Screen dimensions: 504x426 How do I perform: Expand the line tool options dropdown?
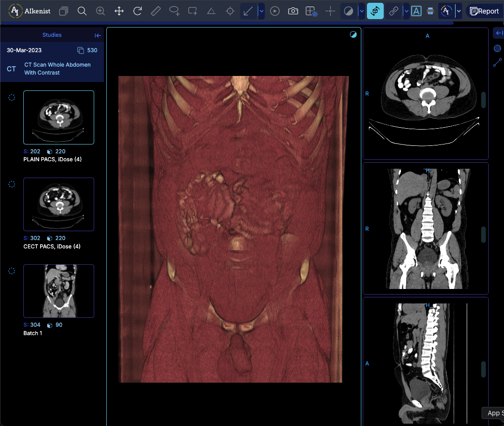tap(261, 11)
